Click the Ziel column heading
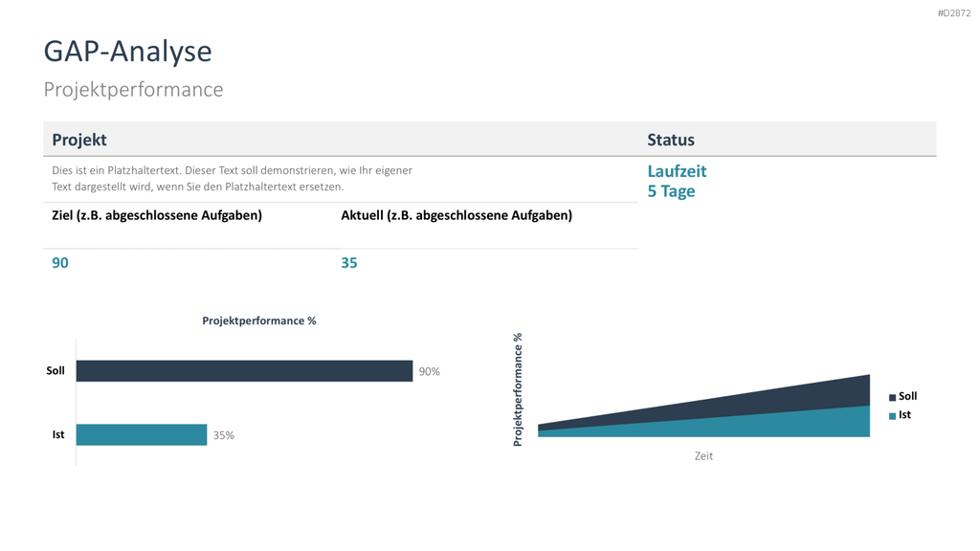The image size is (980, 551). [x=157, y=215]
